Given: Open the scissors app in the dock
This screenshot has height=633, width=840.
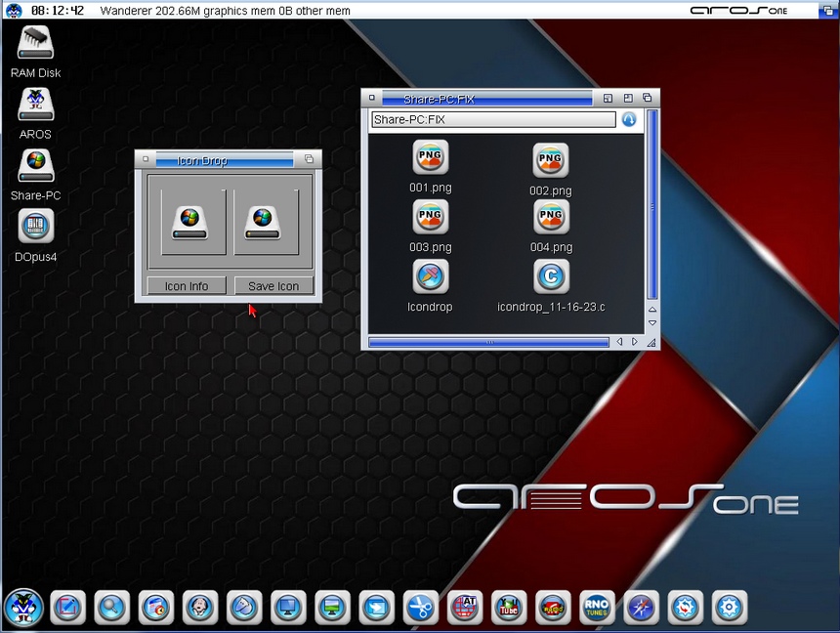Looking at the screenshot, I should pyautogui.click(x=420, y=608).
